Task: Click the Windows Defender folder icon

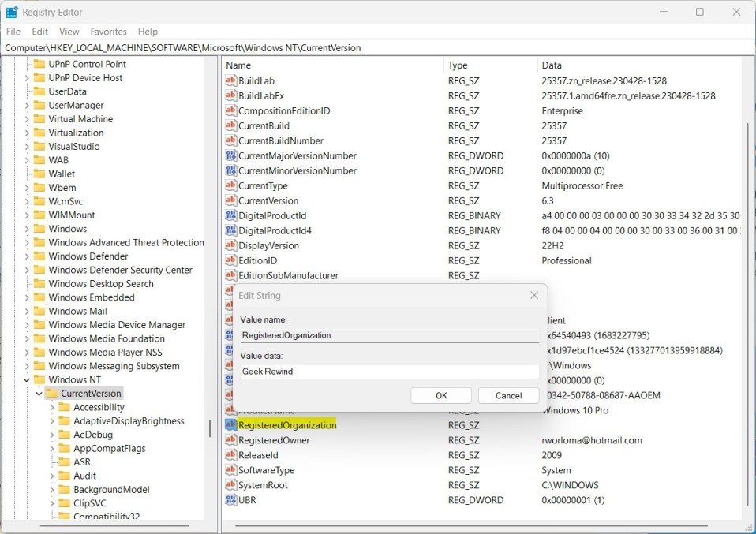Action: click(x=39, y=256)
